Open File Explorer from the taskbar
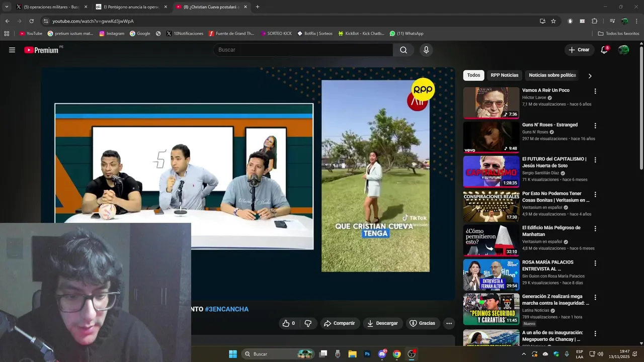The height and width of the screenshot is (362, 644). 352,354
